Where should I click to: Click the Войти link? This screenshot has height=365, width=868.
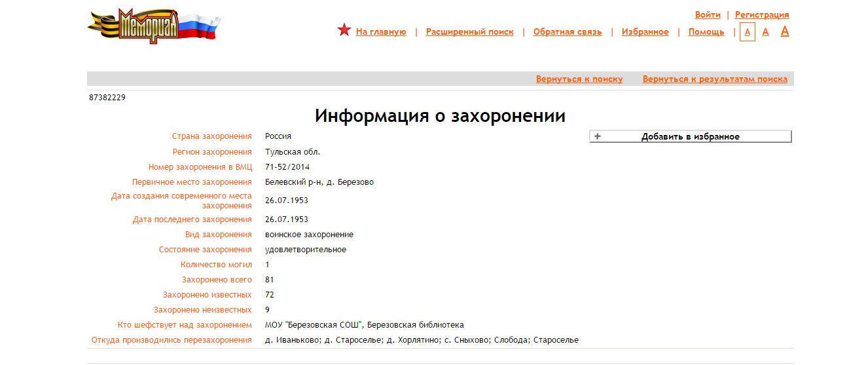coord(707,14)
